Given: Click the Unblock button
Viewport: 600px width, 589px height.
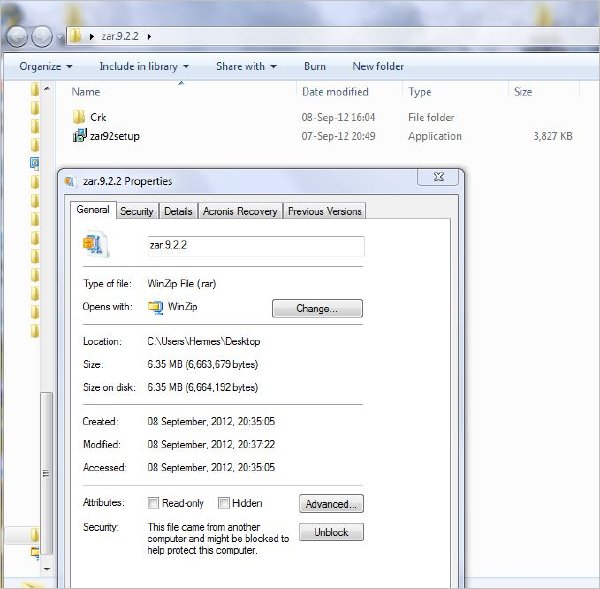Looking at the screenshot, I should (331, 532).
